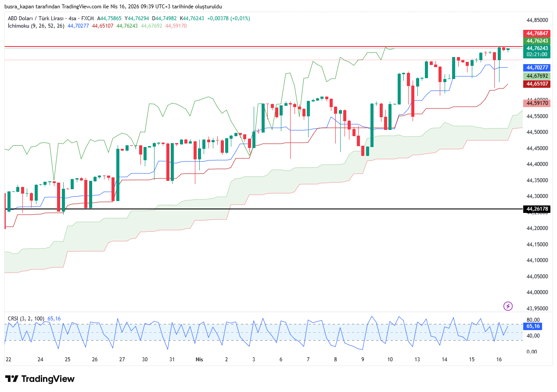Click the TradingView logo at the bottom
Screen dimensions: 557x392
40,379
